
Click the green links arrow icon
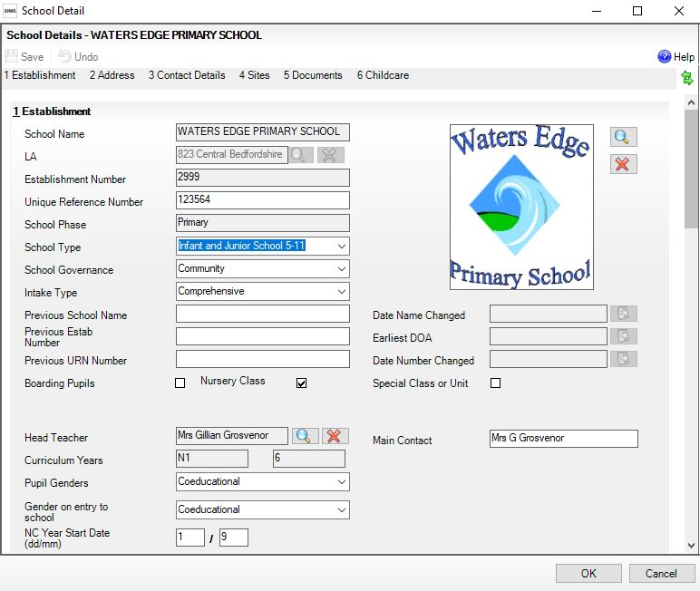click(687, 78)
